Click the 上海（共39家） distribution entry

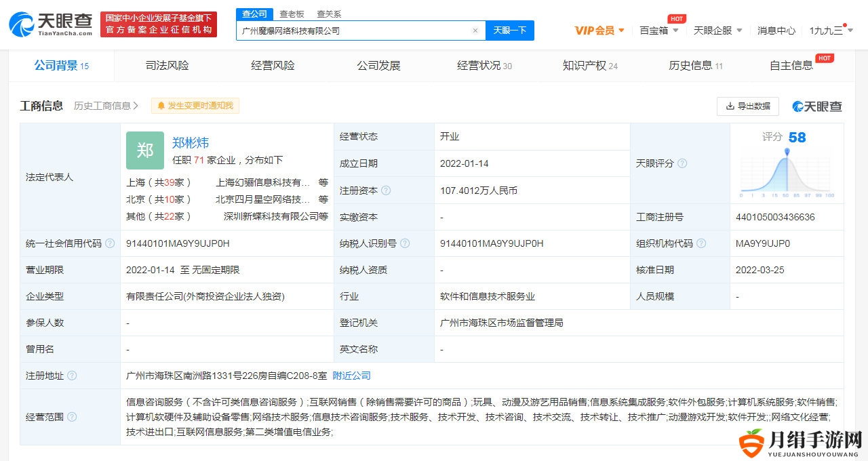159,182
